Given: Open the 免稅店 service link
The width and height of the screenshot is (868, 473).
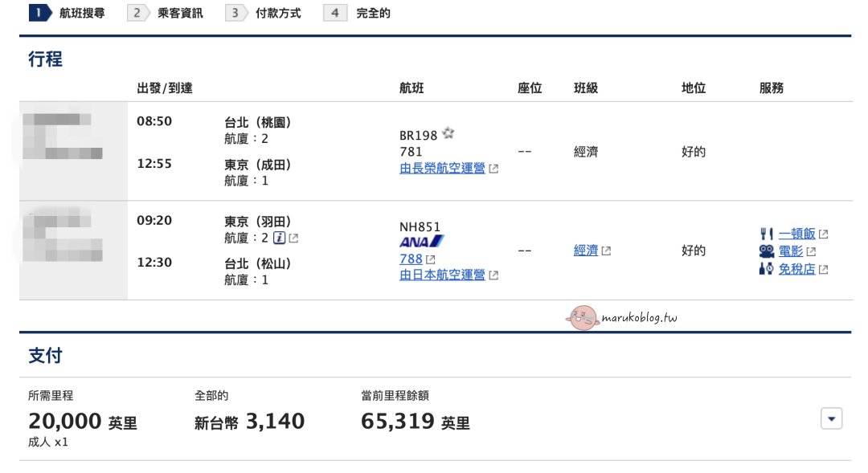Looking at the screenshot, I should [797, 269].
